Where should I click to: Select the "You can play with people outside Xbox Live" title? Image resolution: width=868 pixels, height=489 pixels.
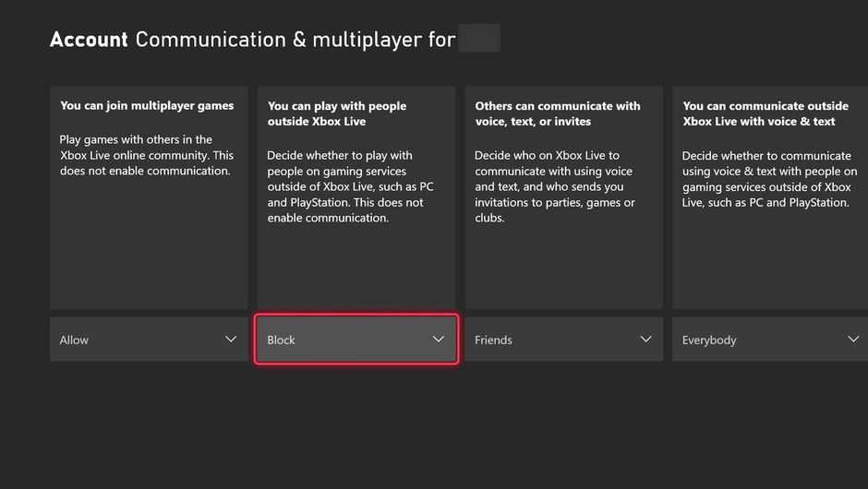(x=337, y=113)
